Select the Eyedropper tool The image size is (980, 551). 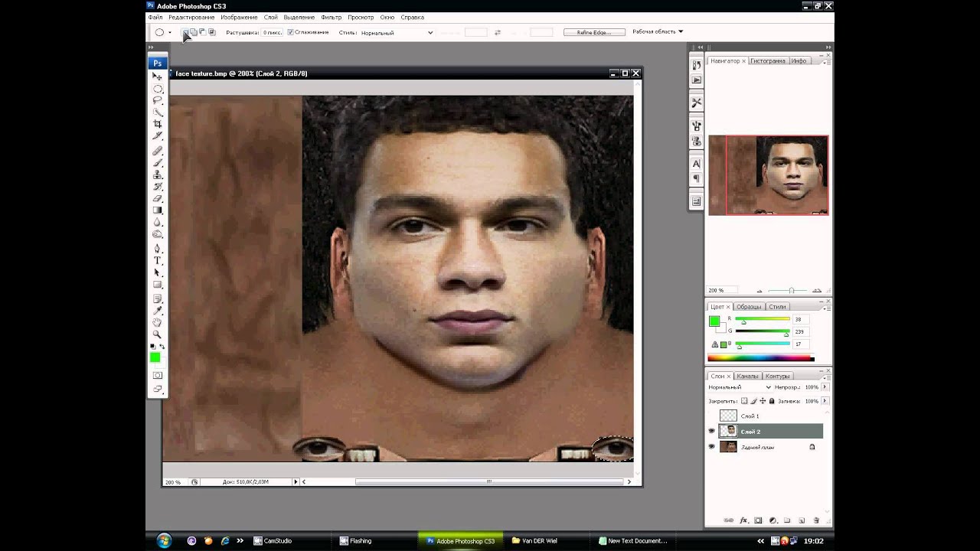point(158,311)
